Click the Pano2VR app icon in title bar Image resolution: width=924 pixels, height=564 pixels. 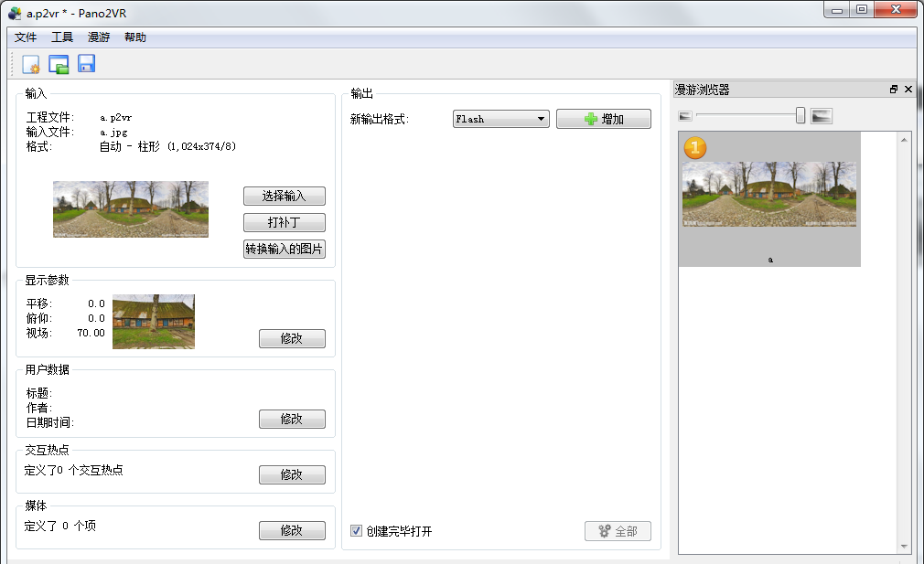[15, 13]
